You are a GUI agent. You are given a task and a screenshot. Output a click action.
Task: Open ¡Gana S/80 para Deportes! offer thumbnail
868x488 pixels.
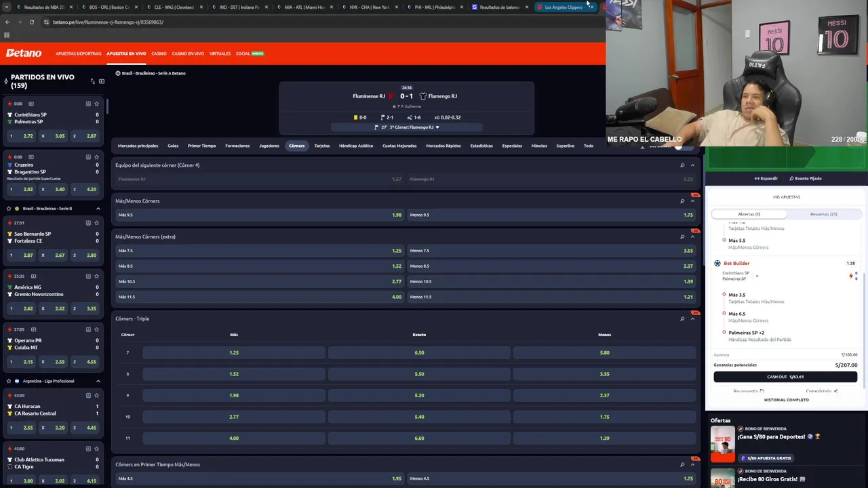coord(722,444)
